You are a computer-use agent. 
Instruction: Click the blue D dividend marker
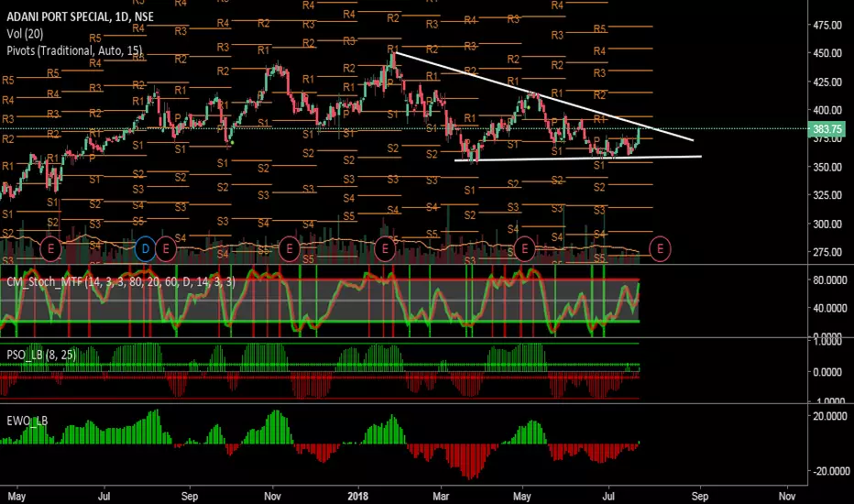pyautogui.click(x=145, y=249)
